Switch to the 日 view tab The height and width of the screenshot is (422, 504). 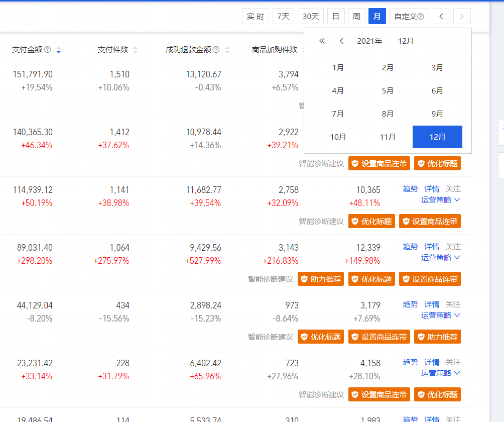pyautogui.click(x=335, y=16)
